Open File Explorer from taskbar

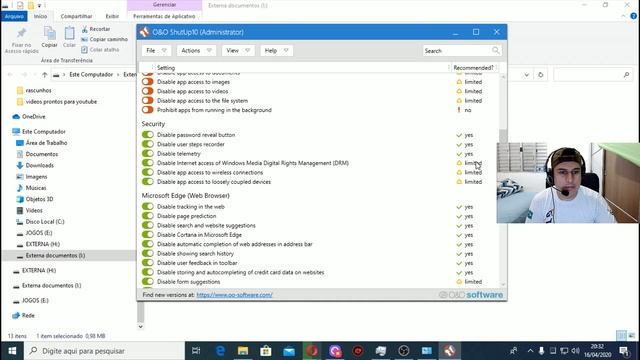pos(243,351)
